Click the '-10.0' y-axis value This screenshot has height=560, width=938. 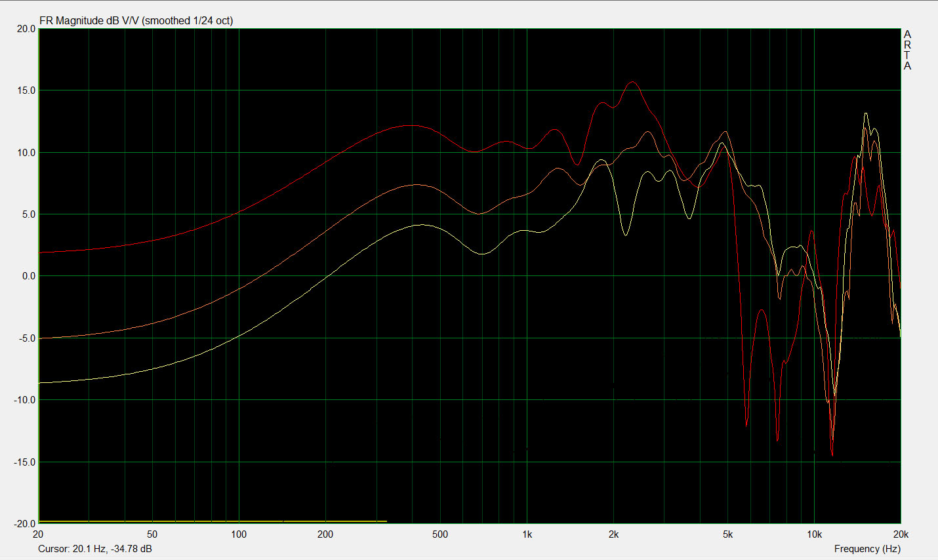(25, 400)
